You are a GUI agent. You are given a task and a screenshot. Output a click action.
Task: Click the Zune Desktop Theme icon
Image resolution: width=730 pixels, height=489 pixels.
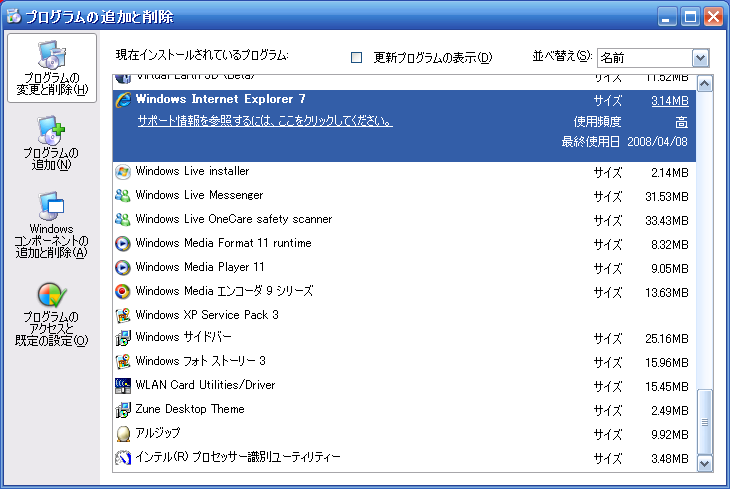pos(123,410)
